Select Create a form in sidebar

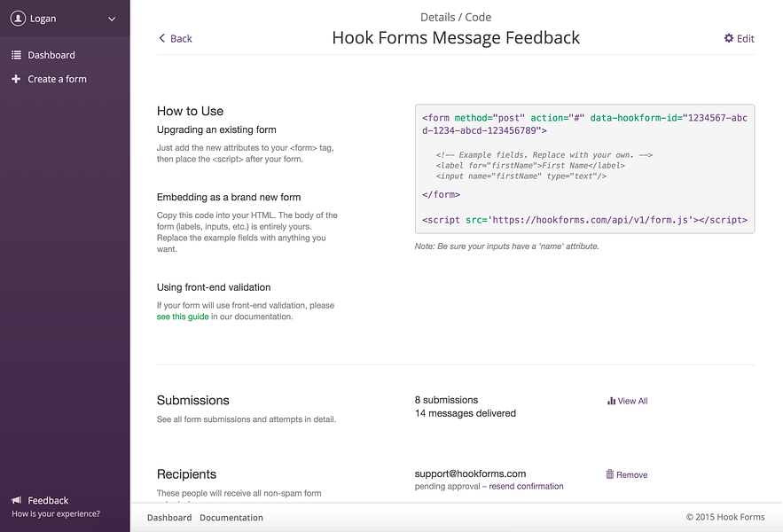[x=57, y=79]
